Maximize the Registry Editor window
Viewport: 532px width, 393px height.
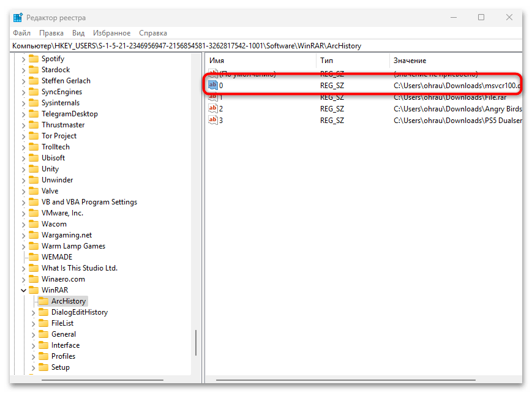click(x=481, y=17)
